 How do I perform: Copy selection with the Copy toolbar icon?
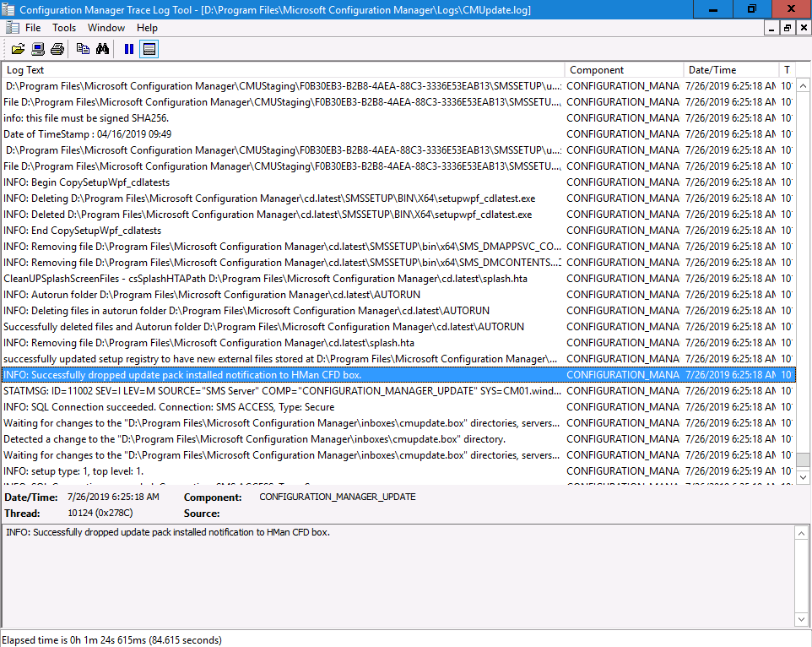click(x=83, y=49)
